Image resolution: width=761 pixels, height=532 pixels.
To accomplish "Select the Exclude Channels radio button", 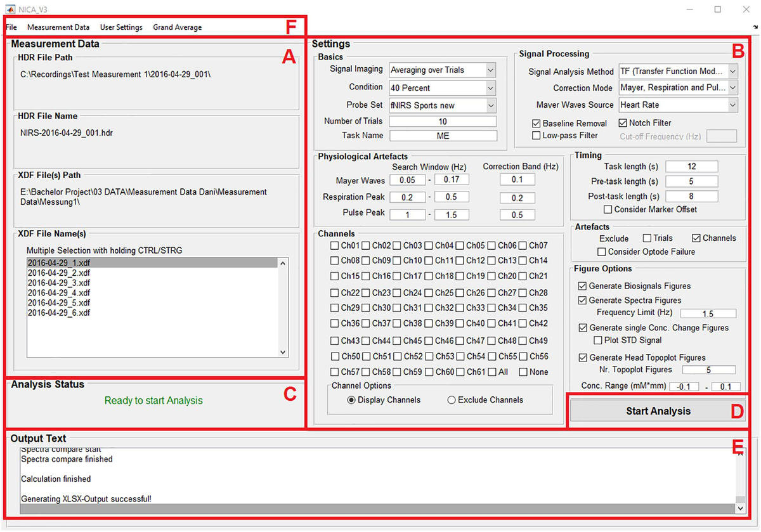I will coord(452,400).
